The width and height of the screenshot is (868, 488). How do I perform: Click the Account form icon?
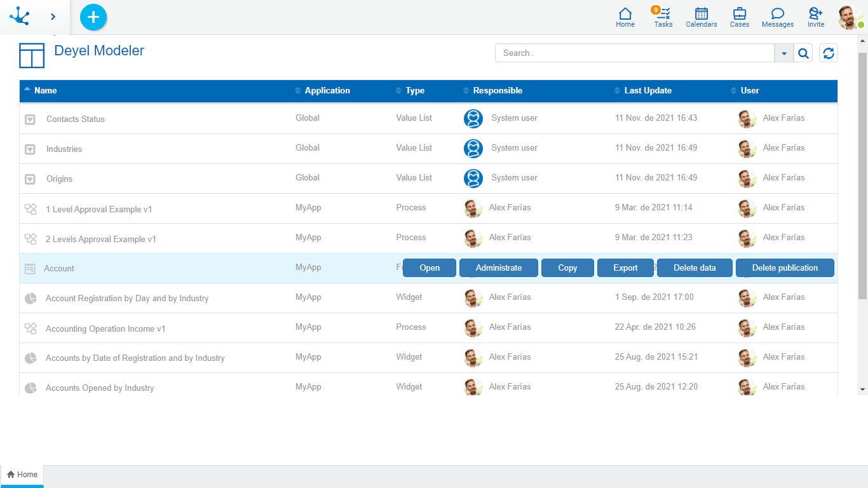[x=30, y=269]
